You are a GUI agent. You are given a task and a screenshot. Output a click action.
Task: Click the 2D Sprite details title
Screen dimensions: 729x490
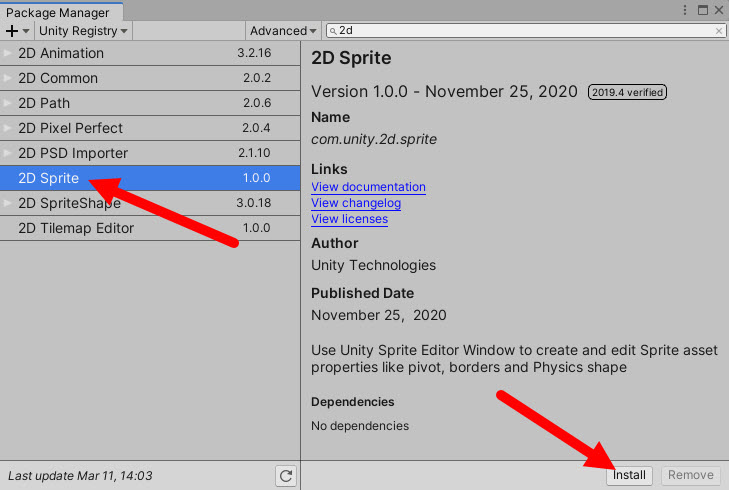coord(351,58)
